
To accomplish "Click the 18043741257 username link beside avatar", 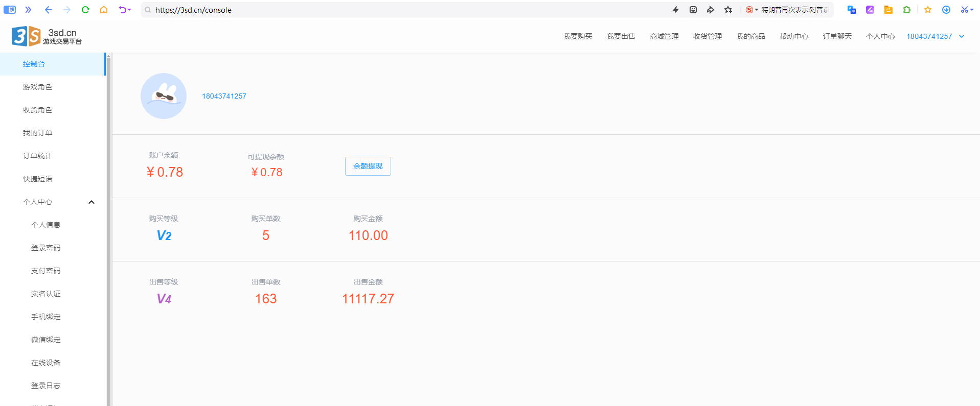I will tap(224, 96).
